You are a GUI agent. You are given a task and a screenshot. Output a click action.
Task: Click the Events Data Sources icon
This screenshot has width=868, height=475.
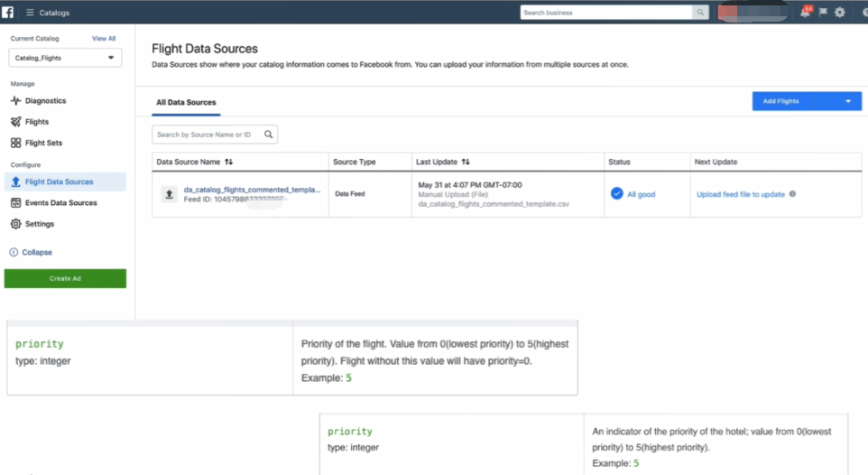[15, 203]
